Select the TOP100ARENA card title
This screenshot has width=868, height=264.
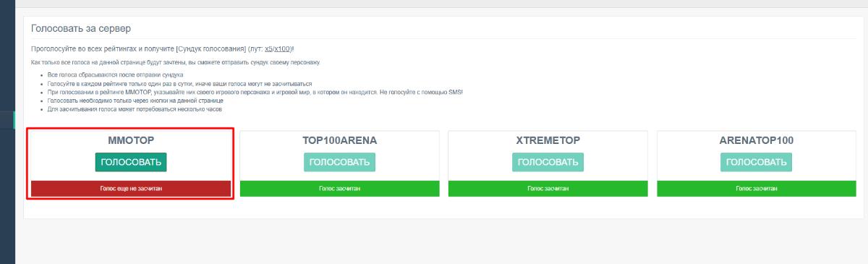point(339,140)
